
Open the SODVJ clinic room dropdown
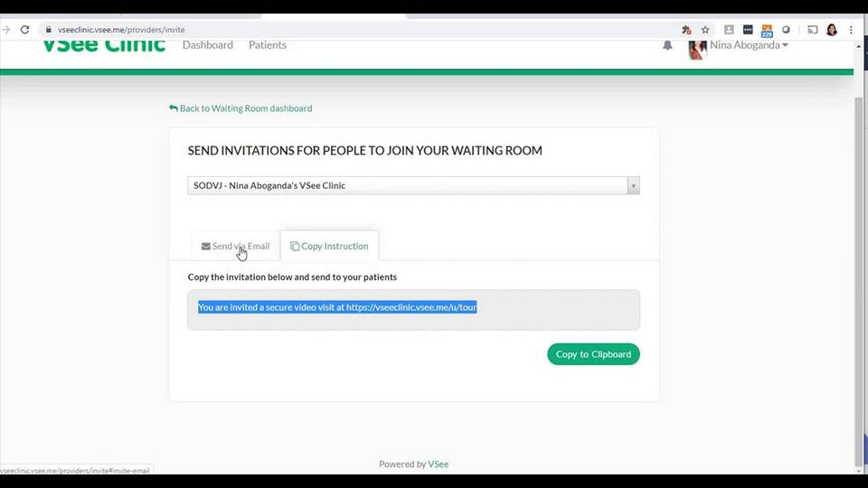413,185
